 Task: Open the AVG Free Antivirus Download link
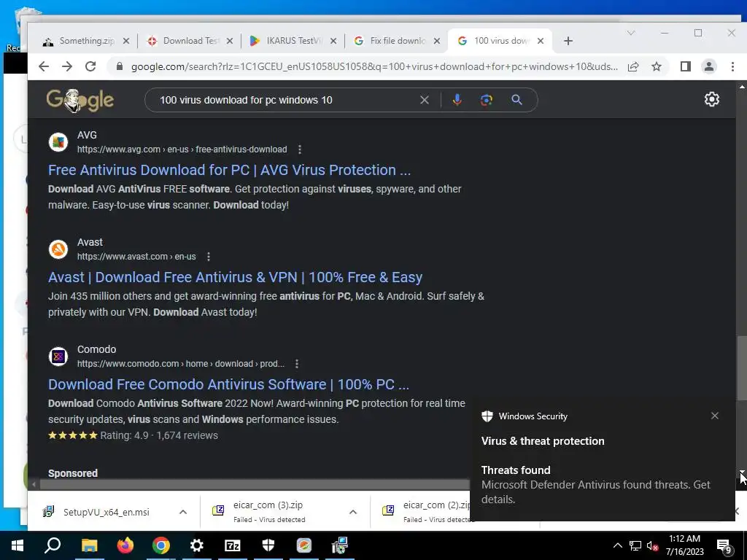click(229, 170)
